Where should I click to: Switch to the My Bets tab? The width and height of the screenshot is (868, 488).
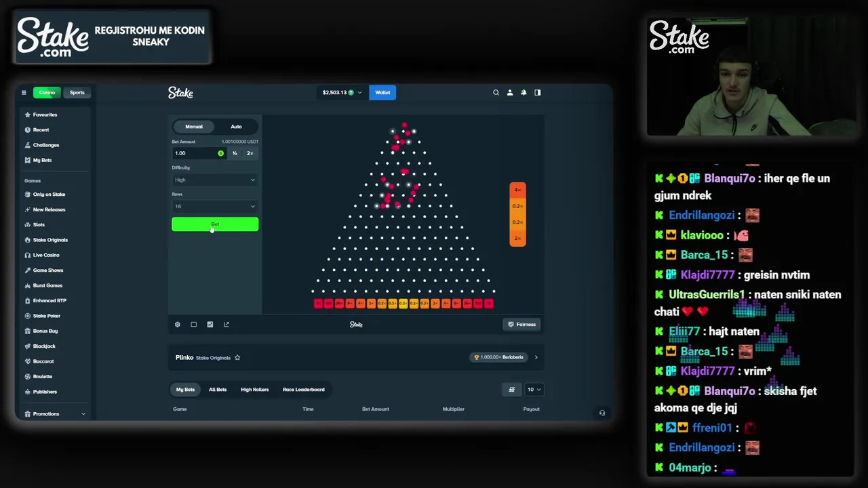point(185,390)
